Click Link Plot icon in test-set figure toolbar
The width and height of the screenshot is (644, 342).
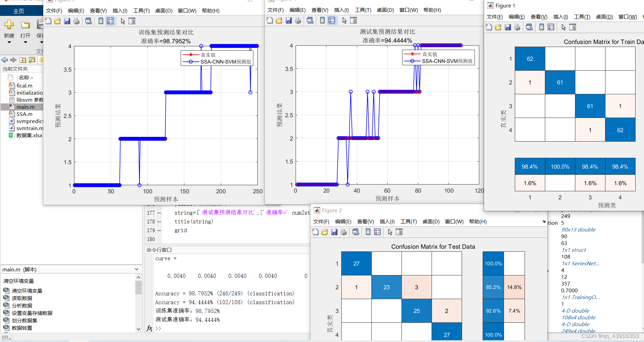310,20
